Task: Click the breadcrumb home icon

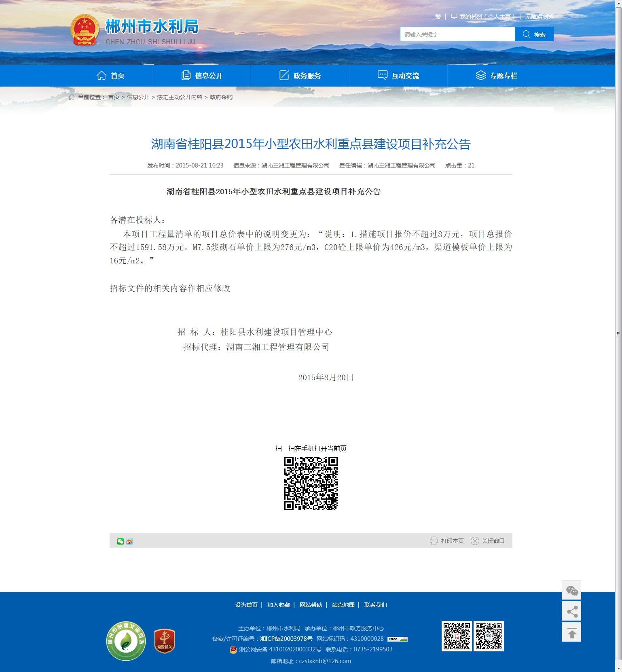Action: (x=72, y=97)
